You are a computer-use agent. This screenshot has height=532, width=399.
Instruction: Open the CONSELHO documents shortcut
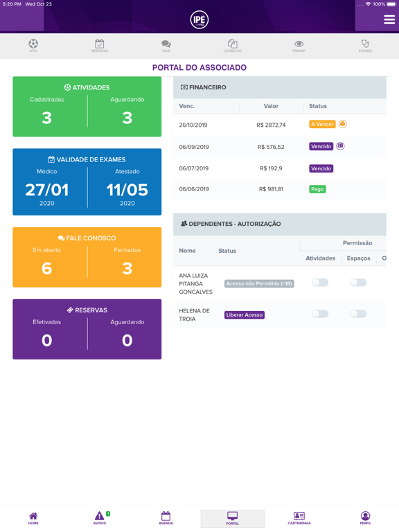click(233, 46)
